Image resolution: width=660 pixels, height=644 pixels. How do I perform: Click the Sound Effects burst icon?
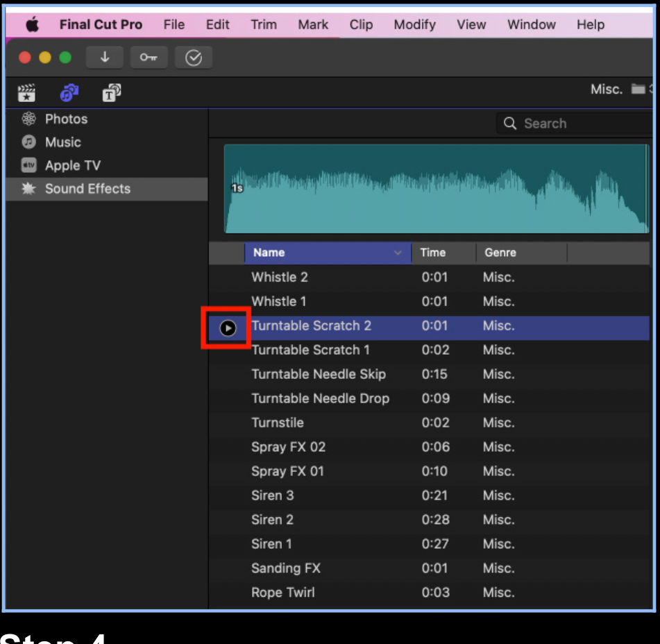tap(28, 189)
